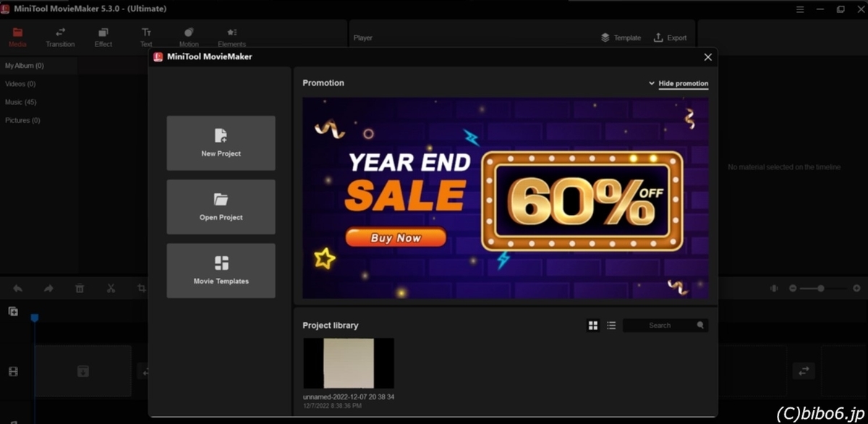Viewport: 868px width, 424px height.
Task: Open the Media tab in main window
Action: [17, 38]
